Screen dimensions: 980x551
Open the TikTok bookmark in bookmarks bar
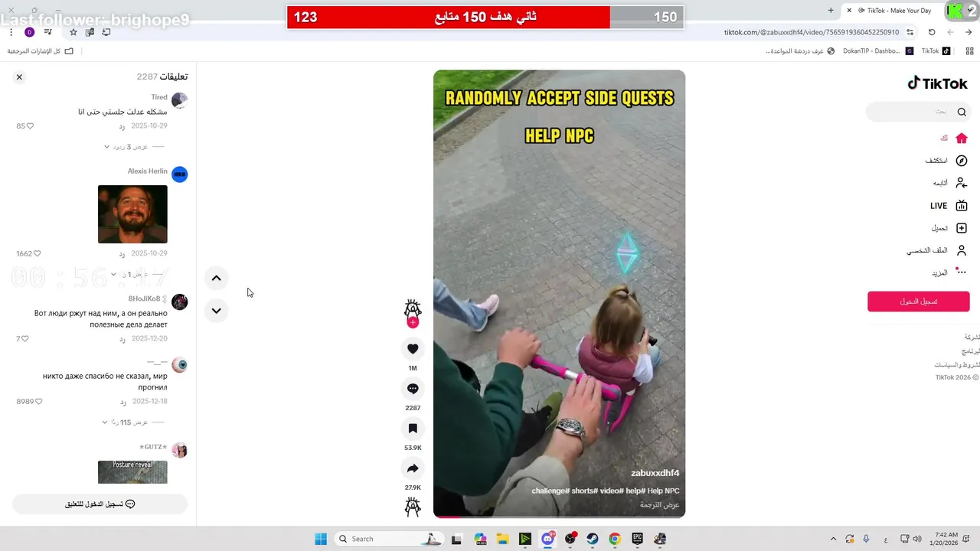[936, 51]
